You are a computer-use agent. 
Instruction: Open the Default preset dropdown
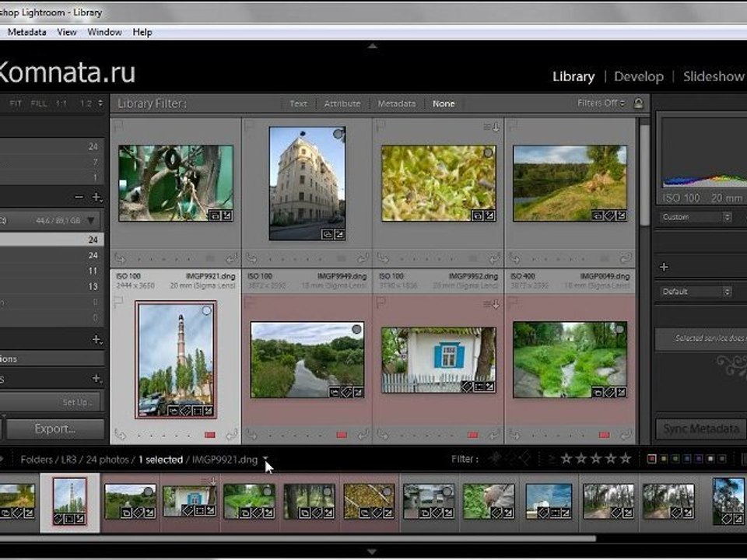[x=696, y=292]
